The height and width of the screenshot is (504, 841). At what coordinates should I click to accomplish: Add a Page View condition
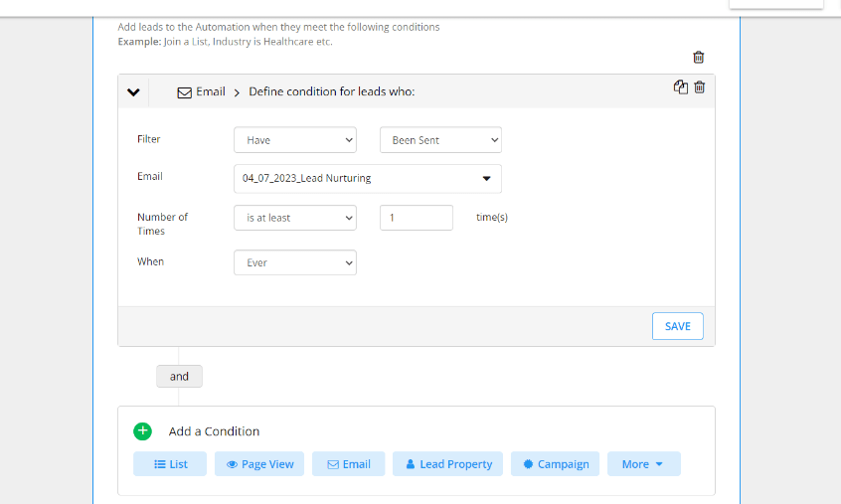pyautogui.click(x=259, y=464)
